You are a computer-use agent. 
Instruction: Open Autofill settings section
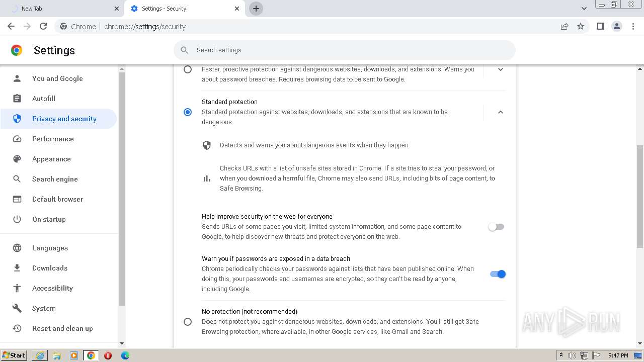pyautogui.click(x=58, y=99)
